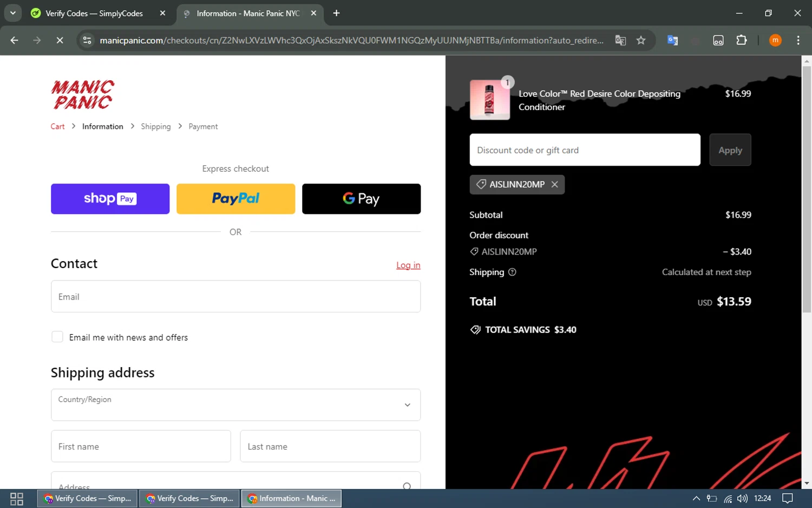Stop loading the page

[x=60, y=40]
